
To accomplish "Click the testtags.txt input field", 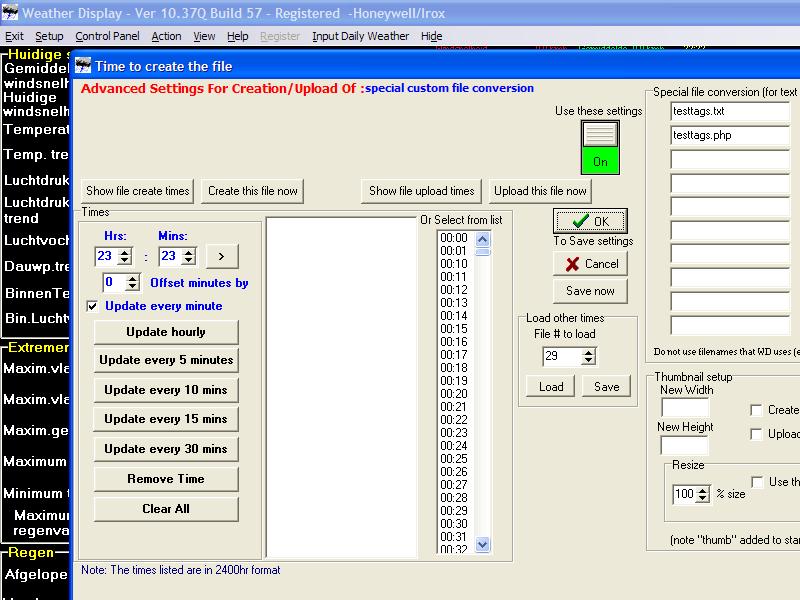I will [x=730, y=111].
